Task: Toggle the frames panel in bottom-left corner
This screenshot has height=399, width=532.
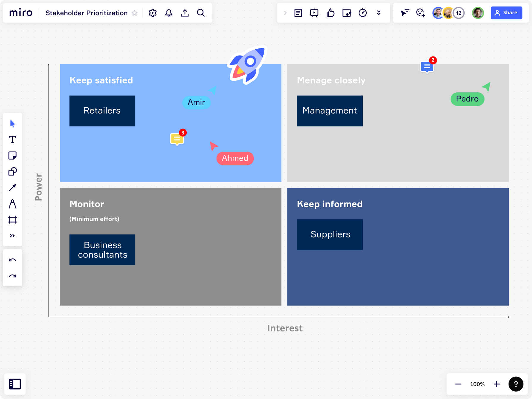Action: (x=15, y=384)
